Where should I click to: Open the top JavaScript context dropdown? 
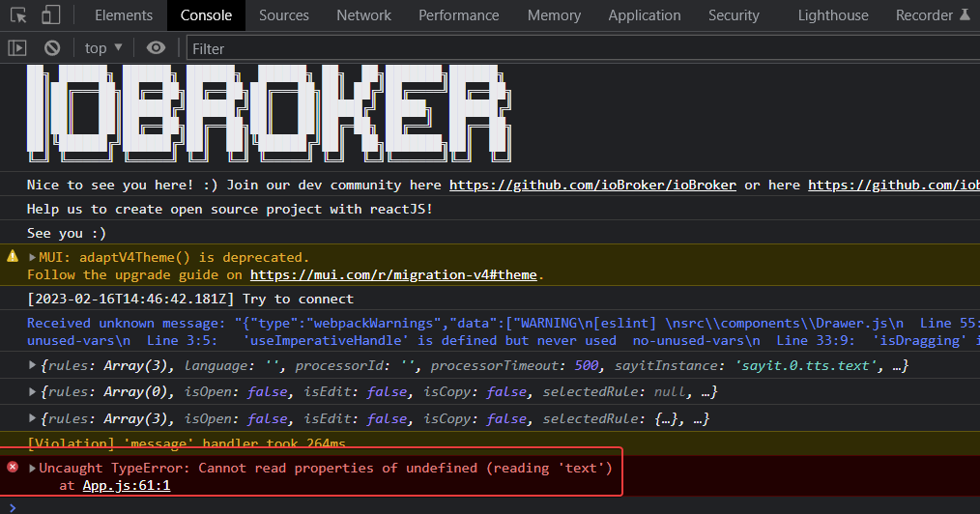pyautogui.click(x=103, y=48)
